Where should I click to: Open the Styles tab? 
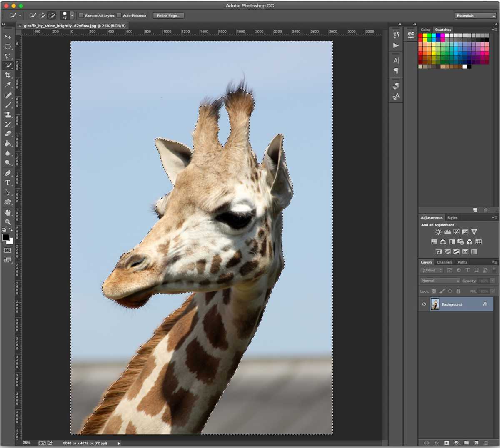click(x=452, y=217)
